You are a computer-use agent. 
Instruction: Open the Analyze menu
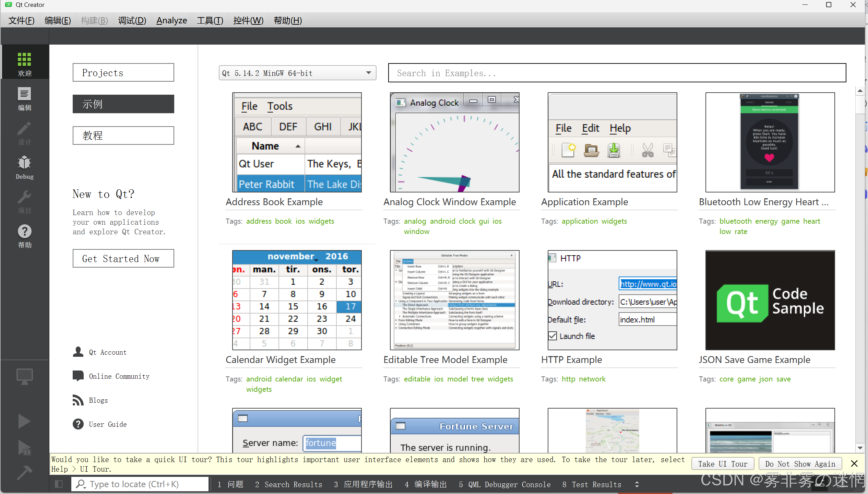tap(171, 21)
